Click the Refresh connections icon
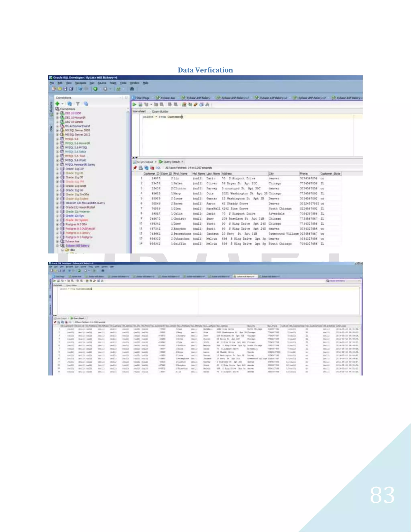The height and width of the screenshot is (532, 411). pyautogui.click(x=70, y=104)
